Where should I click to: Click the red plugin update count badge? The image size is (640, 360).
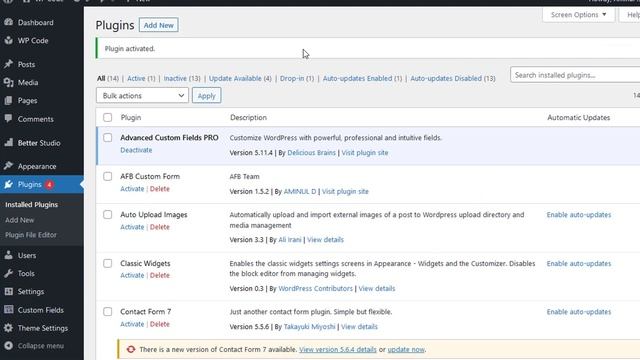click(x=49, y=184)
